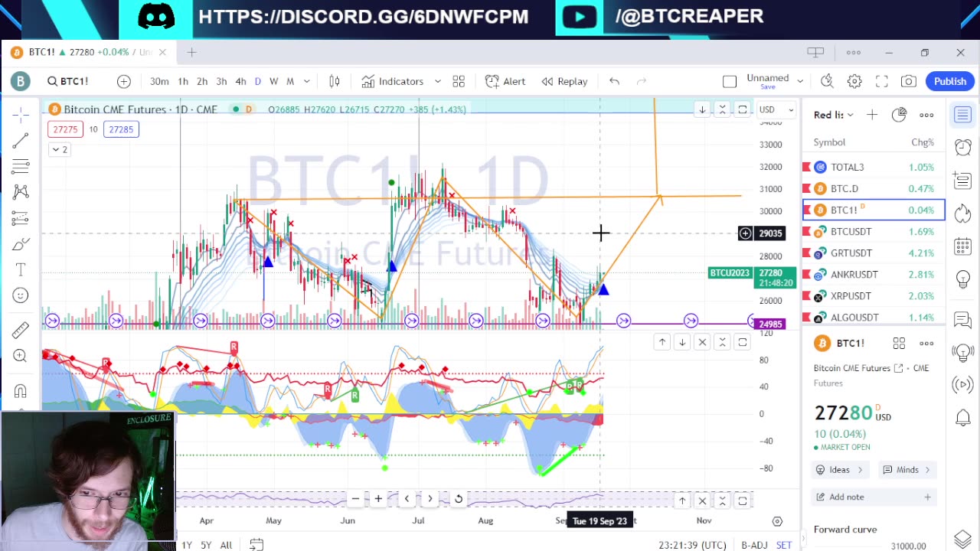Toggle the D daily timeframe
980x551 pixels.
(x=257, y=81)
